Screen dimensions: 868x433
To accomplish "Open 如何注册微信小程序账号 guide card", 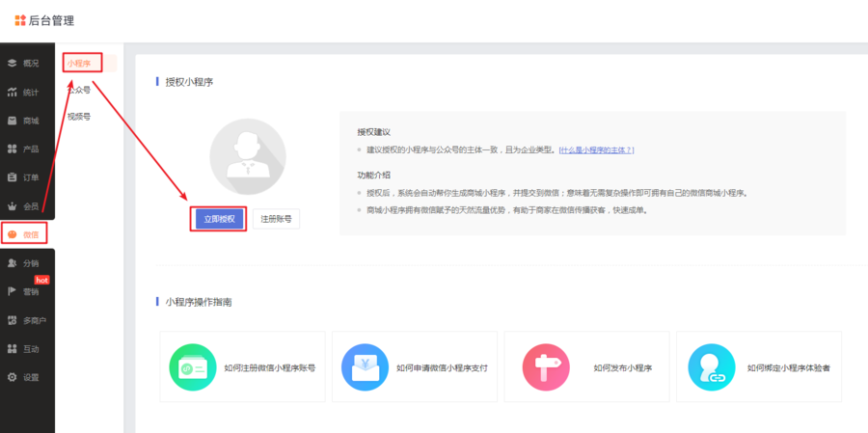I will 242,367.
